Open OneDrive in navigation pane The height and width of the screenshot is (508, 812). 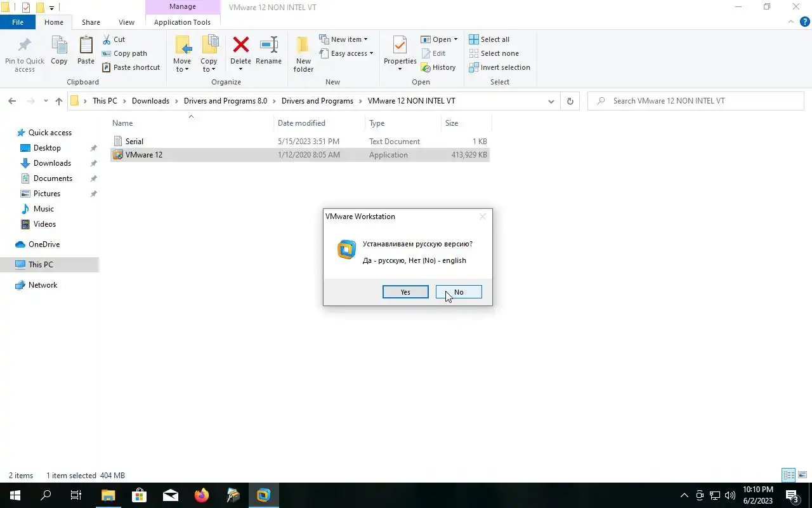[44, 244]
